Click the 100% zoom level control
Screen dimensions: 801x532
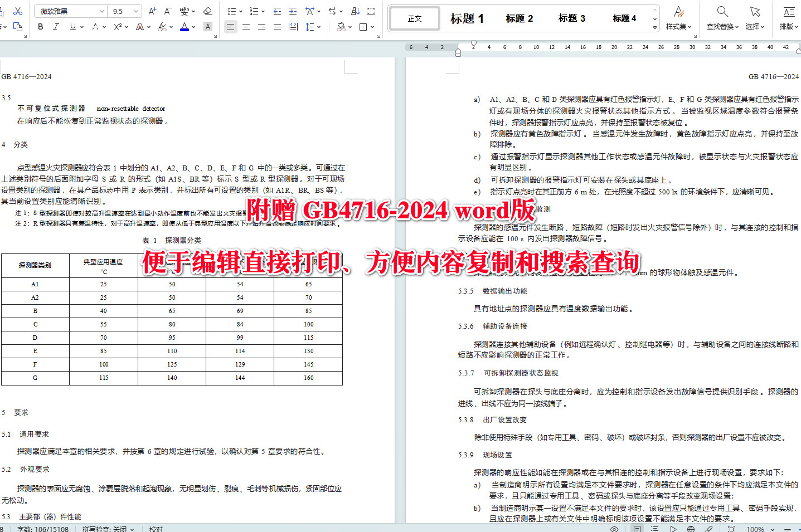coord(756,529)
